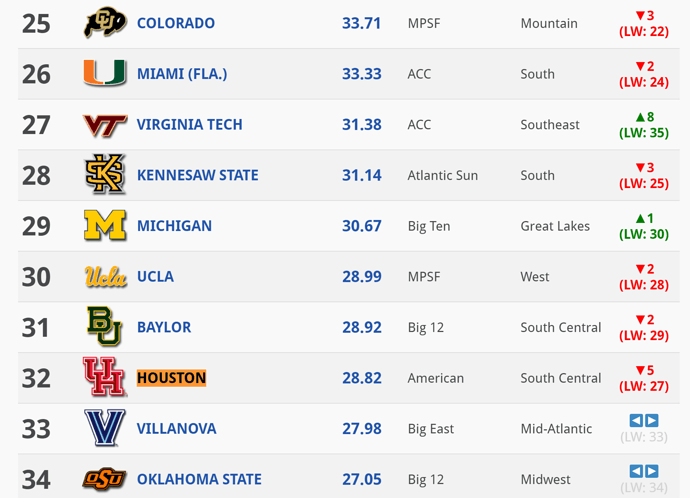Click the Michigan block M logo
Image resolution: width=690 pixels, height=498 pixels.
(105, 225)
